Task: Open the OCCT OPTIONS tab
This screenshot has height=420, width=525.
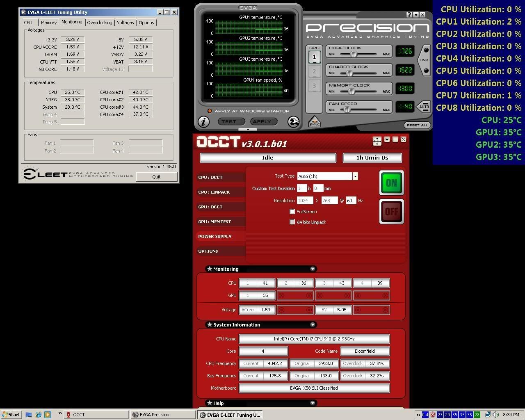Action: (221, 251)
